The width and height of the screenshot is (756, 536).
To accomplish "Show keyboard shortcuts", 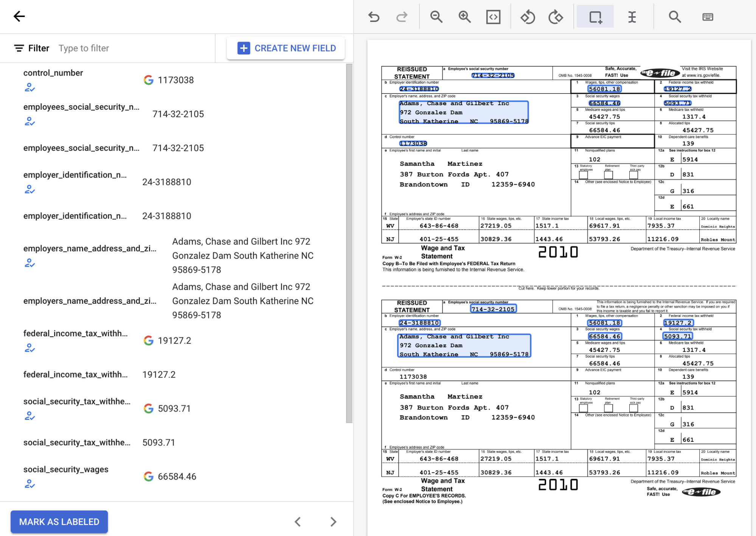I will click(708, 17).
